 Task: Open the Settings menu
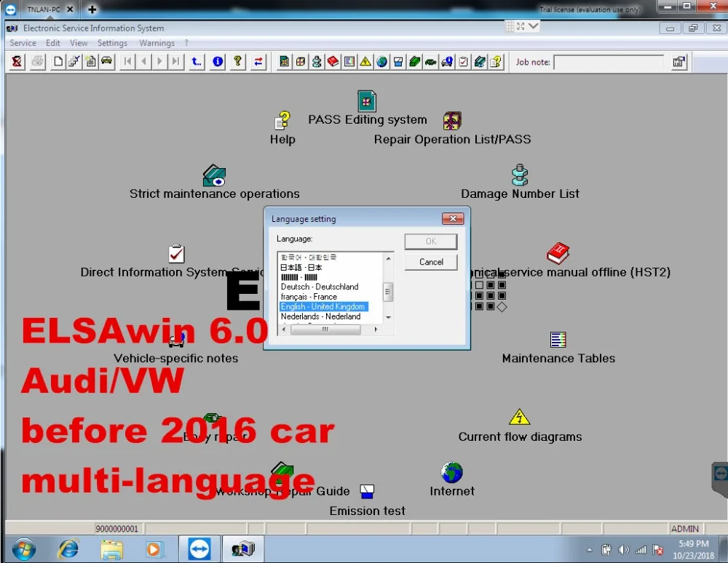(x=112, y=43)
